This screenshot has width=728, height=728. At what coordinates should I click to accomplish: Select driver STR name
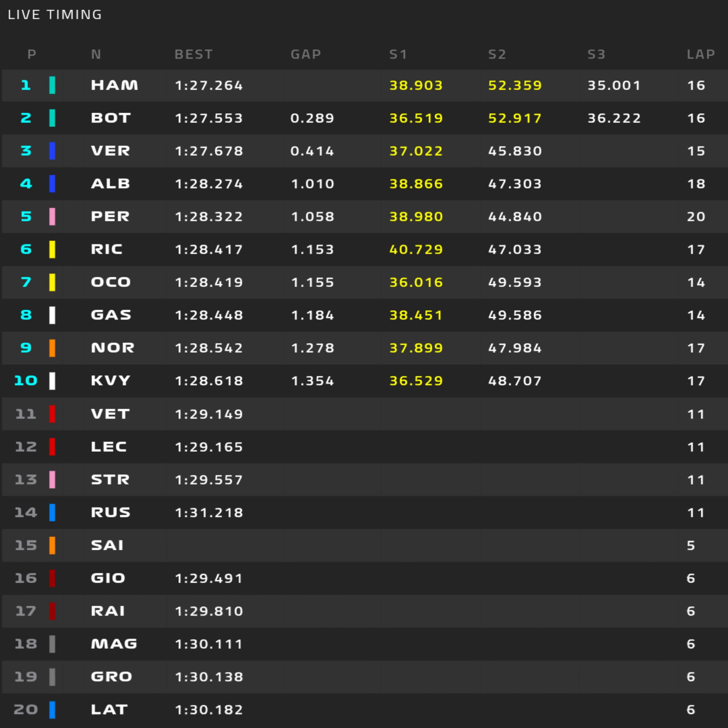(110, 479)
